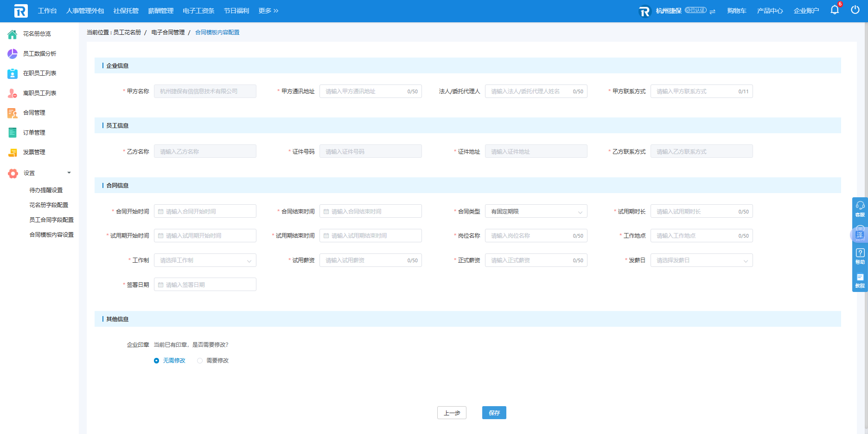
Task: Select the 无需修改 radio option
Action: (x=157, y=361)
